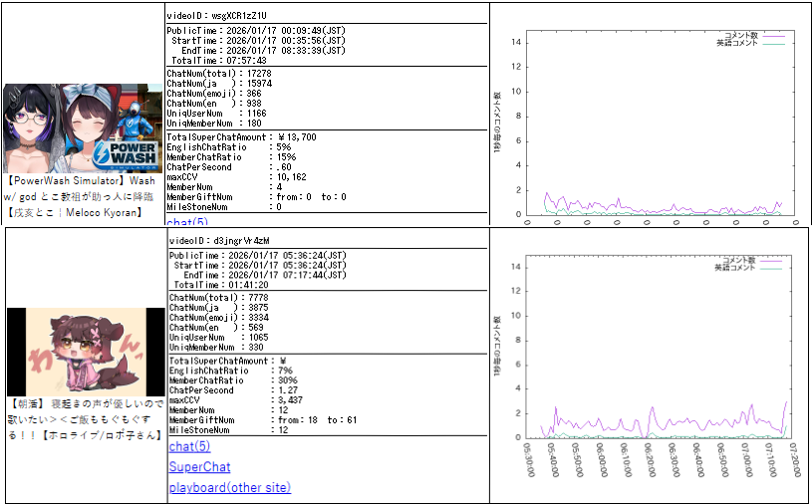Click EndTime 2026/01/17 07:17:44 entry
This screenshot has width=812, height=504.
pos(265,275)
